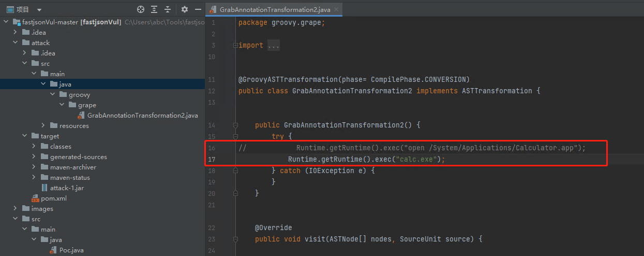
Task: Click the package groovy.grape declaration
Action: pyautogui.click(x=282, y=22)
